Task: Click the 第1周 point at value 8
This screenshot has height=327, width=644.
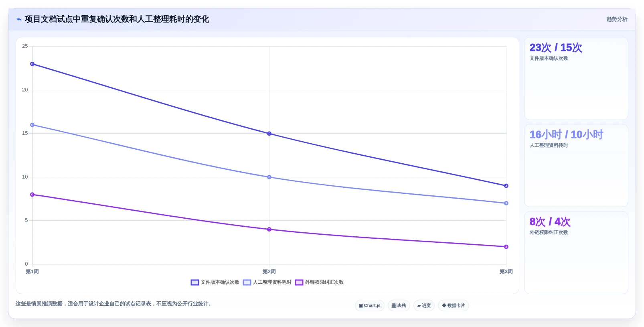Action: [32, 195]
